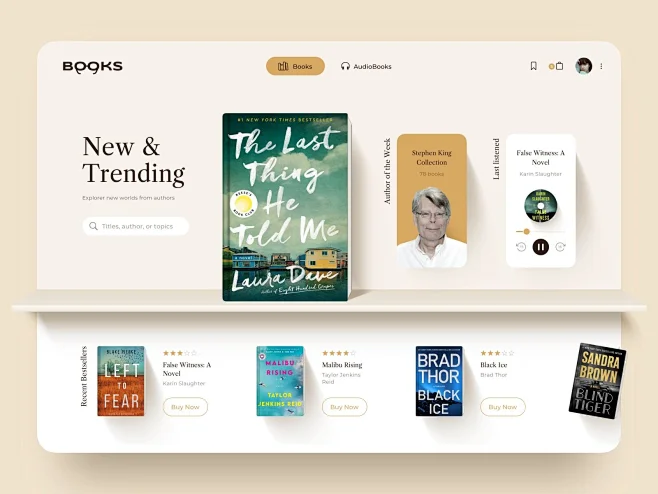Open the three-dot more options menu
This screenshot has height=494, width=658.
601,66
